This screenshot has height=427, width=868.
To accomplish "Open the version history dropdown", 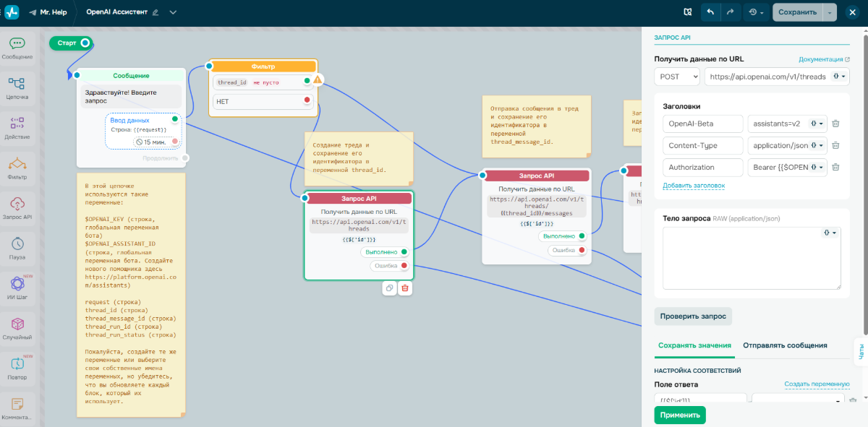I will (757, 12).
